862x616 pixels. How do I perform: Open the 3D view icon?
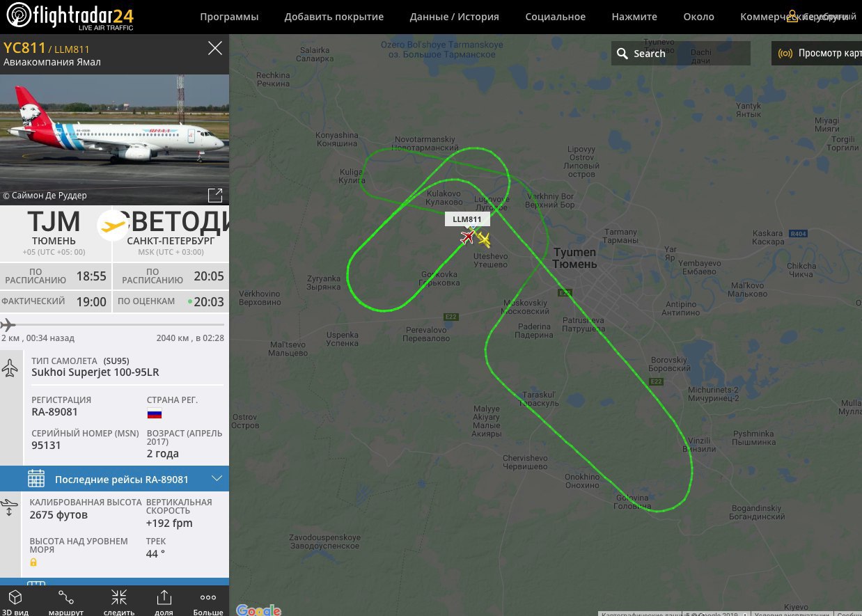[15, 597]
